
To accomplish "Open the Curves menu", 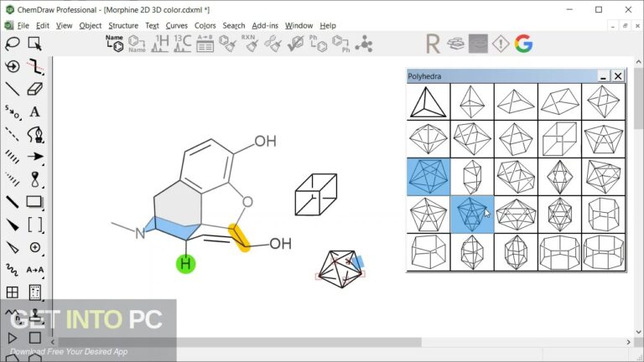I will pos(177,25).
